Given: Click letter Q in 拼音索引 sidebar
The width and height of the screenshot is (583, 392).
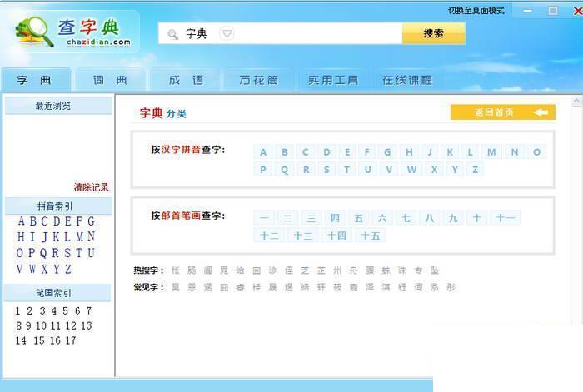Looking at the screenshot, I should (43, 253).
